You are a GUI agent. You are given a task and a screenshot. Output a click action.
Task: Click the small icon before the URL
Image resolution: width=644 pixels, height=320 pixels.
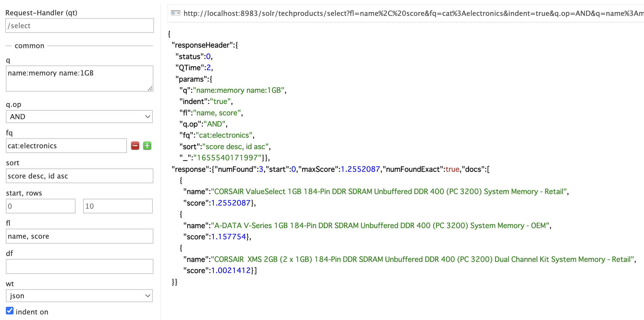(175, 13)
